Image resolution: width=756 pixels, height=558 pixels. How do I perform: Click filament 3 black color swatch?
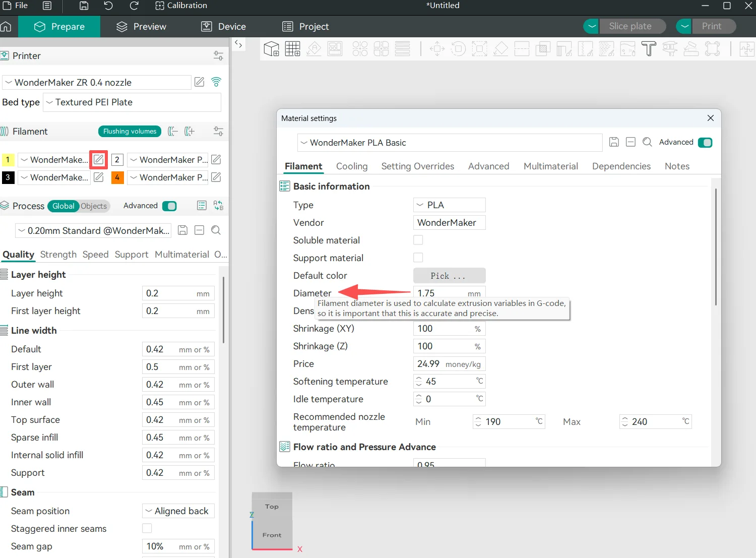tap(8, 177)
